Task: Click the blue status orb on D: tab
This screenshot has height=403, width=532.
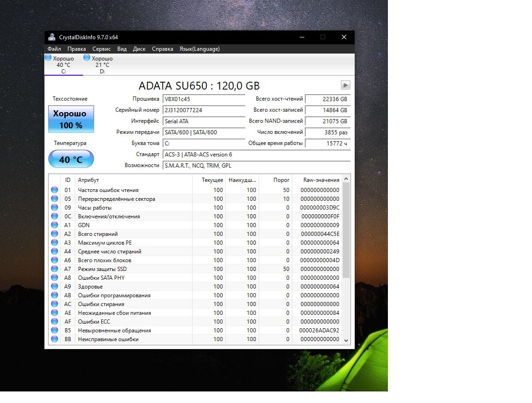Action: coord(87,58)
